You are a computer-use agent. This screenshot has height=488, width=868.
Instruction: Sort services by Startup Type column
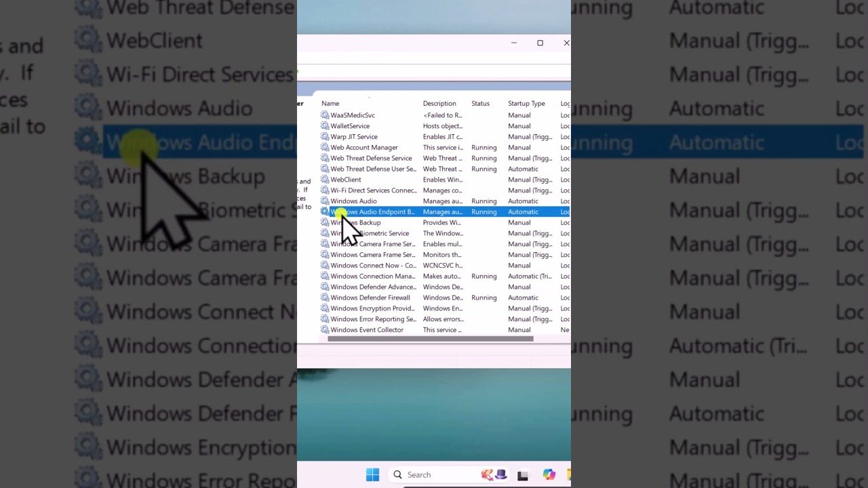tap(526, 104)
